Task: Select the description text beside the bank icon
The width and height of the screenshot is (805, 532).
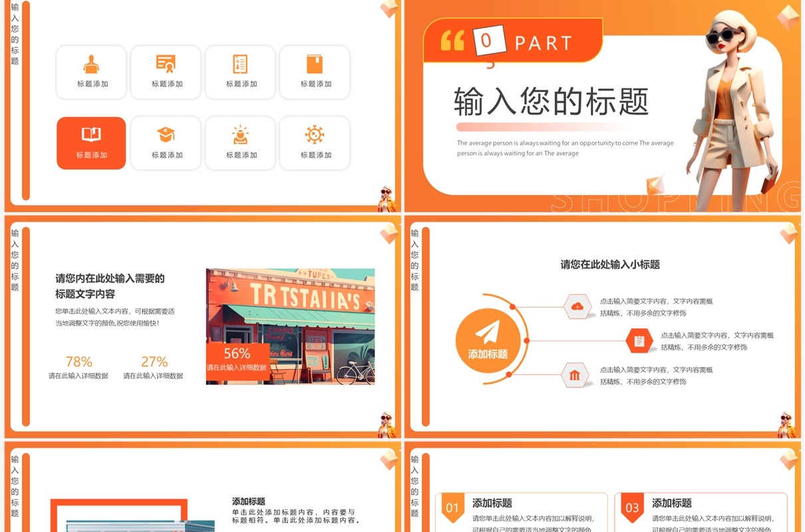Action: coord(656,376)
